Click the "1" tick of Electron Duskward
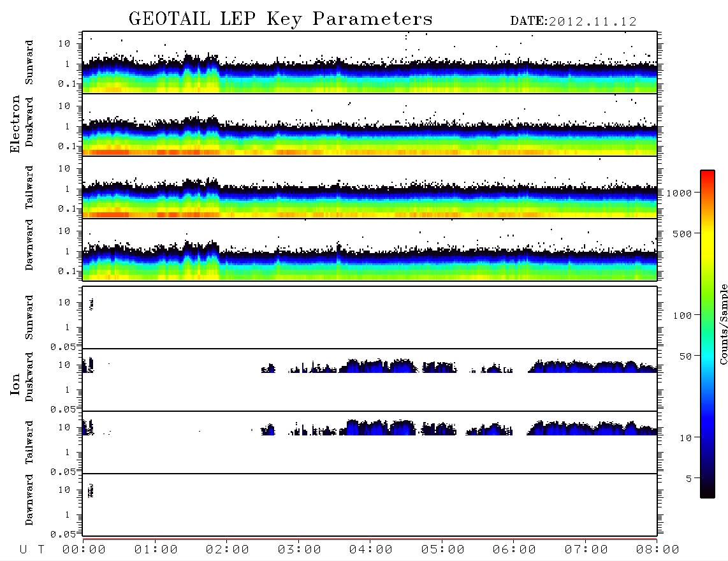 tap(68, 126)
